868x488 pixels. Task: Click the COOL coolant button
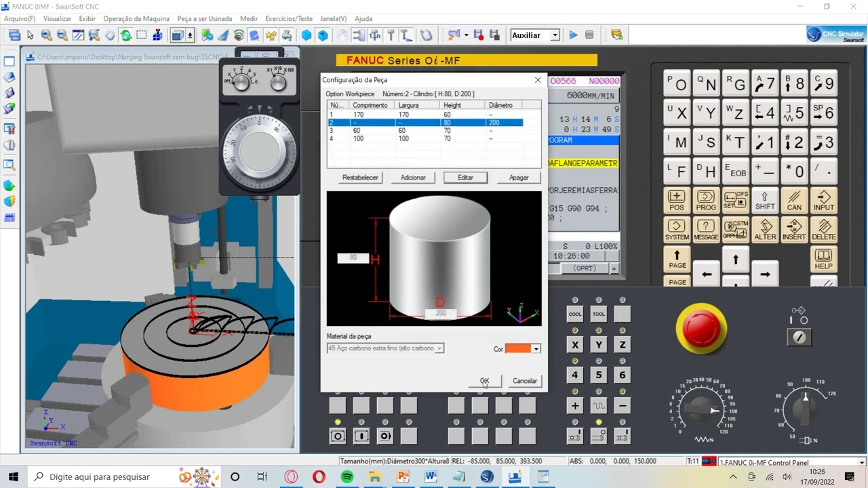(575, 314)
